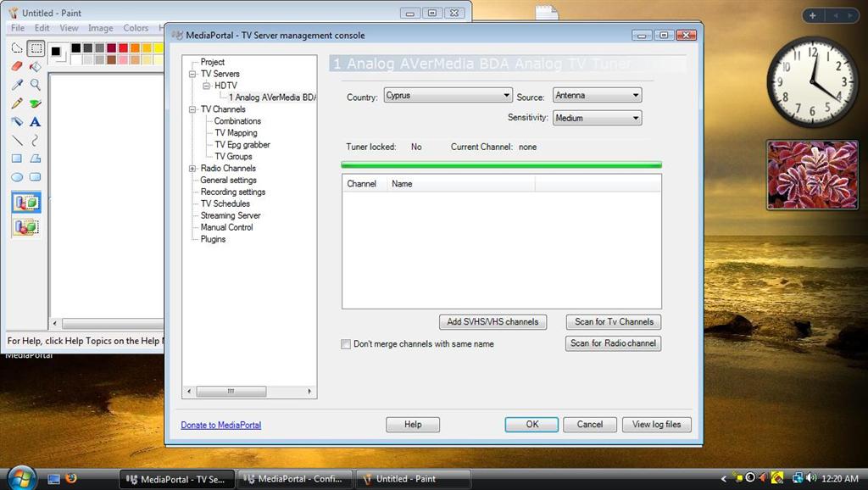Click the Name column header in channel list

click(x=461, y=184)
